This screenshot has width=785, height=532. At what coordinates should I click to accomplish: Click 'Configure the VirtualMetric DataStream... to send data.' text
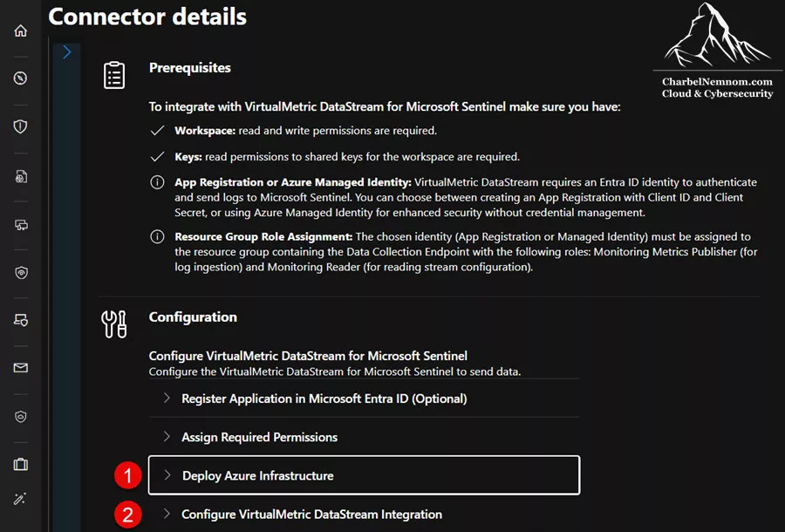coord(335,372)
